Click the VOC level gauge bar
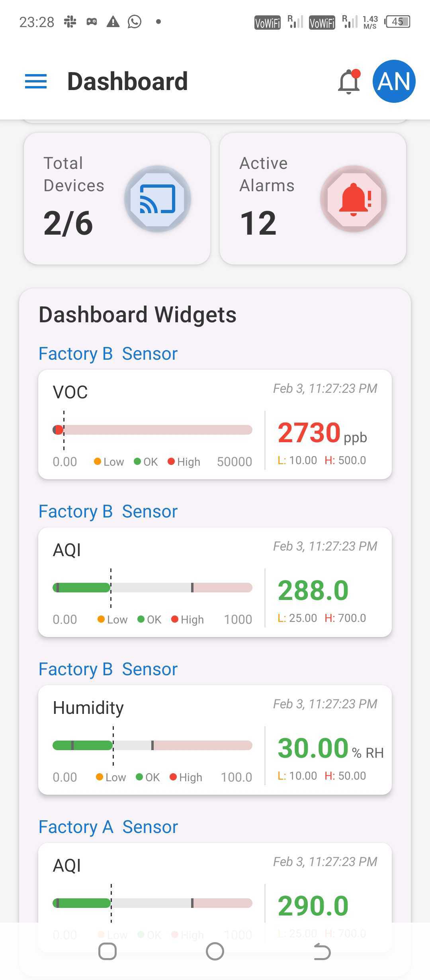Viewport: 430px width, 980px height. tap(152, 430)
